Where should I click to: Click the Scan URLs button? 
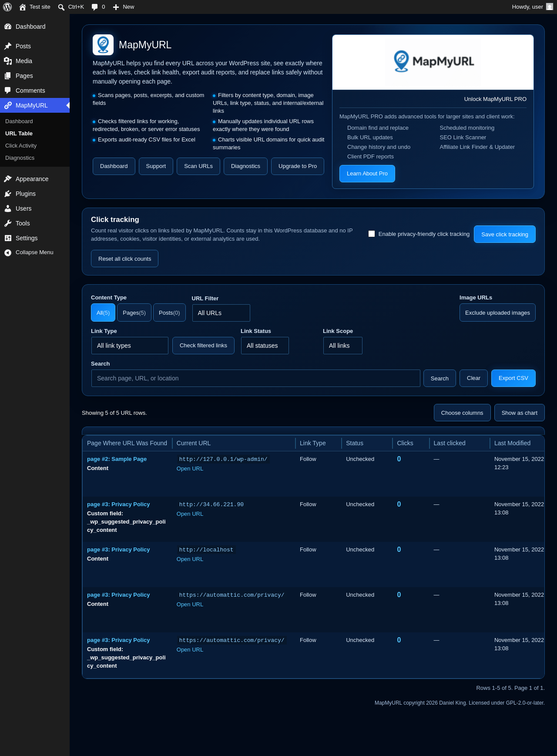click(x=198, y=166)
